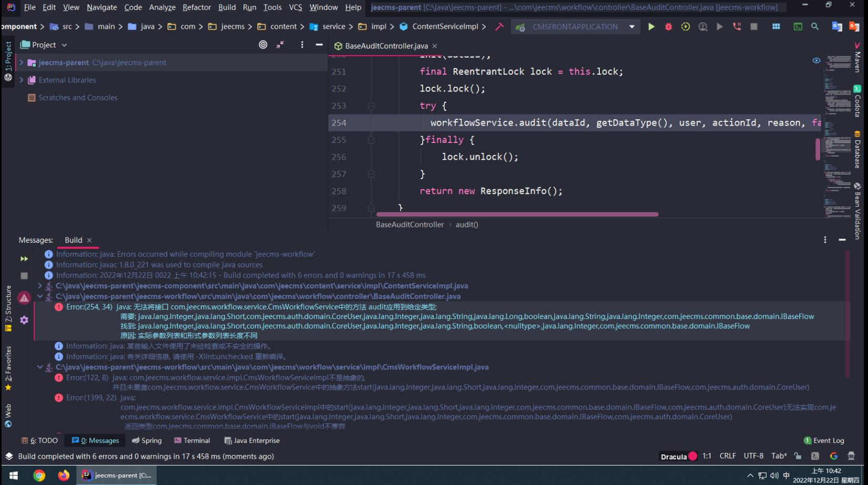Click the red Debug bug icon
This screenshot has width=868, height=485.
[668, 27]
